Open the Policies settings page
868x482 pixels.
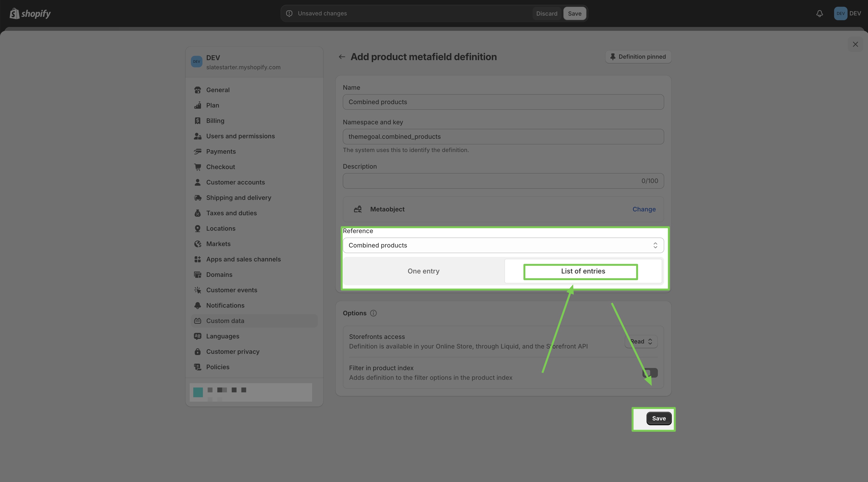254,367
